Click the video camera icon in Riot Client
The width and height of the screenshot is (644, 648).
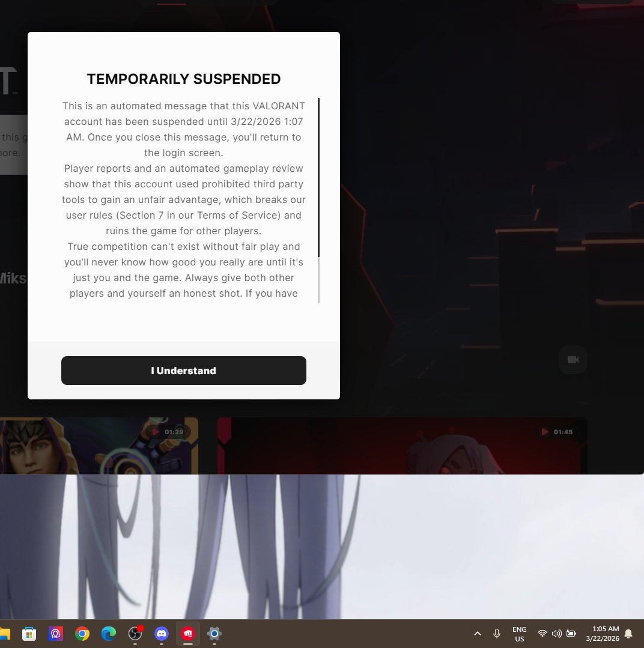pyautogui.click(x=573, y=360)
